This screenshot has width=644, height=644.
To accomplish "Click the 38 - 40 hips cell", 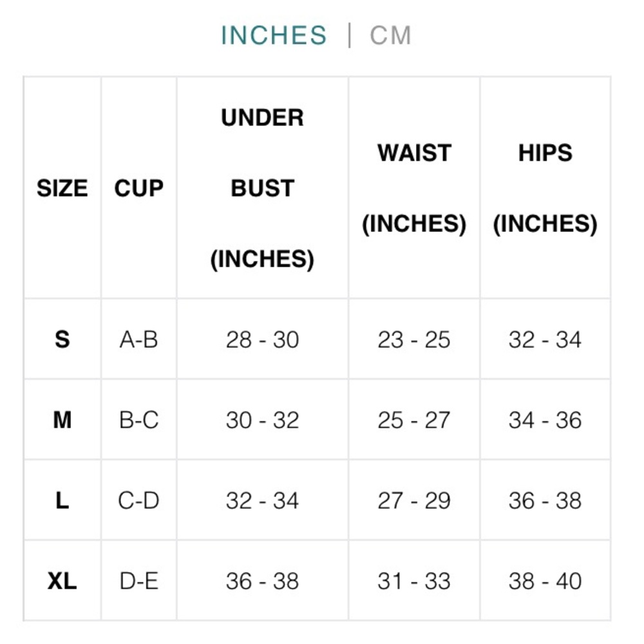I will point(545,581).
